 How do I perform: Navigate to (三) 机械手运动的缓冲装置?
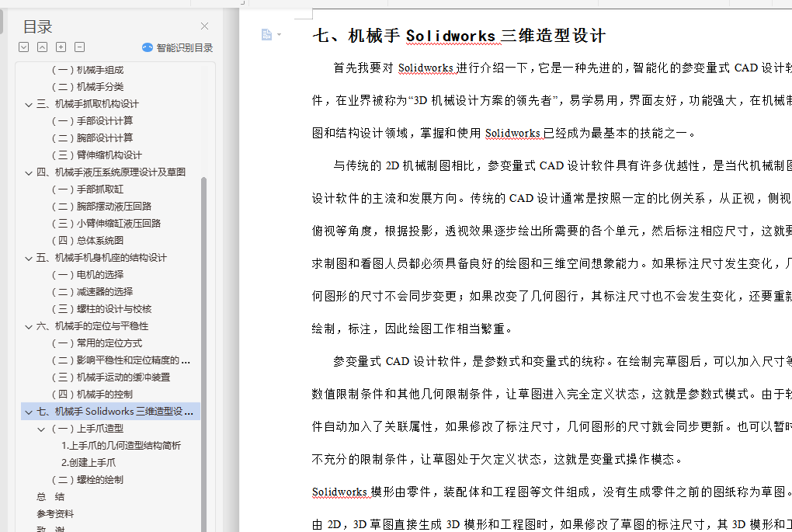pyautogui.click(x=110, y=377)
